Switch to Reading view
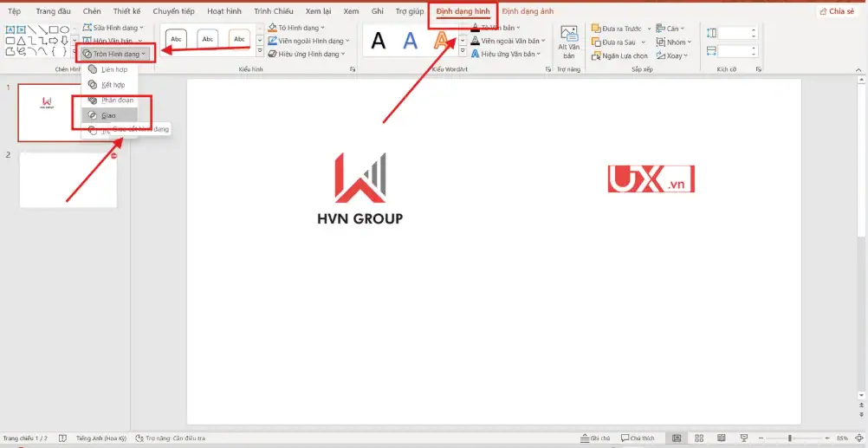 pos(722,438)
